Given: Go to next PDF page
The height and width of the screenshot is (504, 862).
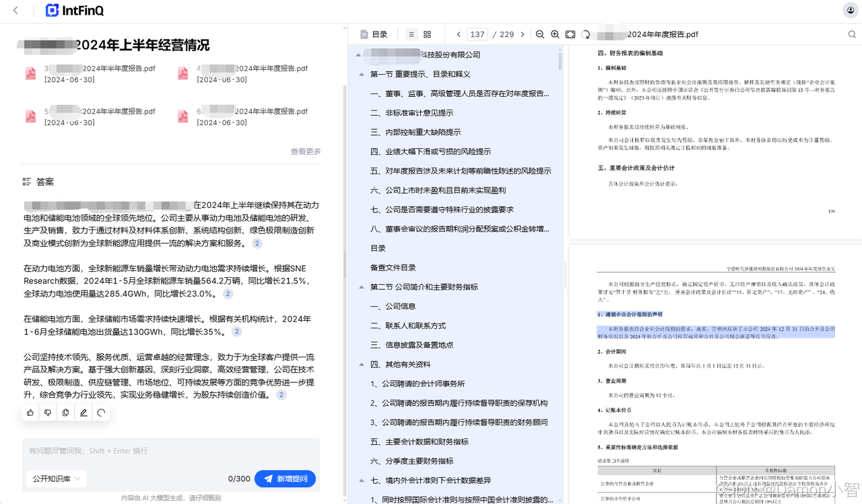Looking at the screenshot, I should [x=522, y=34].
